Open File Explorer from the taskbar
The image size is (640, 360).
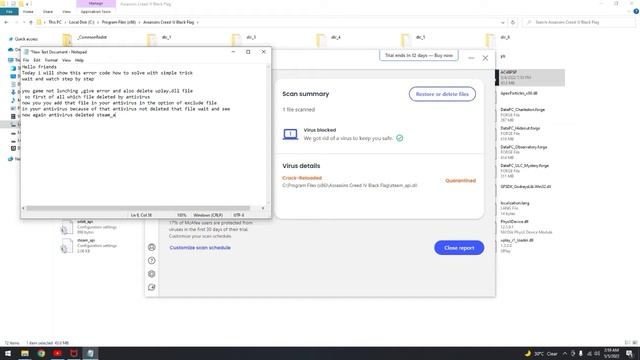(25, 353)
